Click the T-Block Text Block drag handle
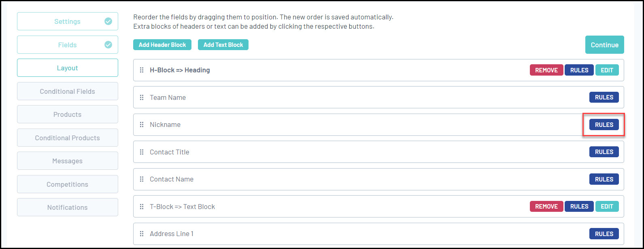 pyautogui.click(x=142, y=207)
